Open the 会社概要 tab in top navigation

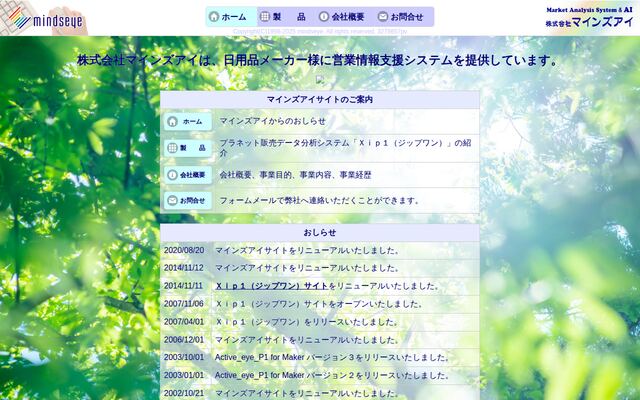tap(344, 17)
